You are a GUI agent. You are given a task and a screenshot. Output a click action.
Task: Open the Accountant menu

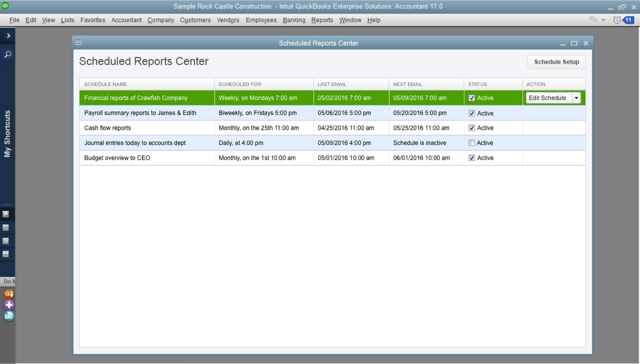pyautogui.click(x=126, y=20)
